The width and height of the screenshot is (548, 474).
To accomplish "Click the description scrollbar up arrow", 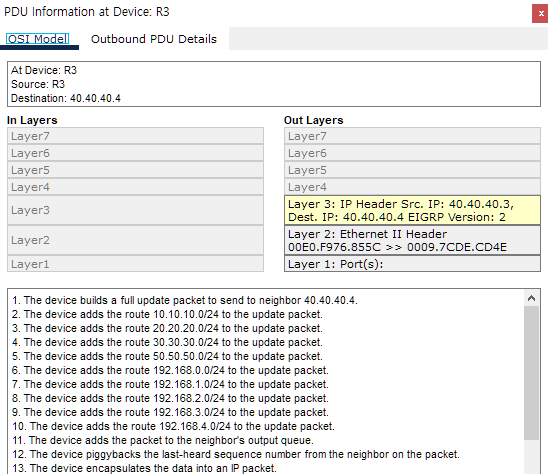I will click(532, 298).
